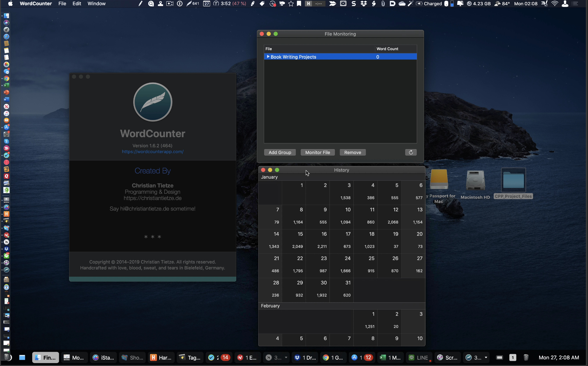Screen dimensions: 588x366
Task: Switch to 1 M... Excel taskbar item
Action: pos(391,358)
